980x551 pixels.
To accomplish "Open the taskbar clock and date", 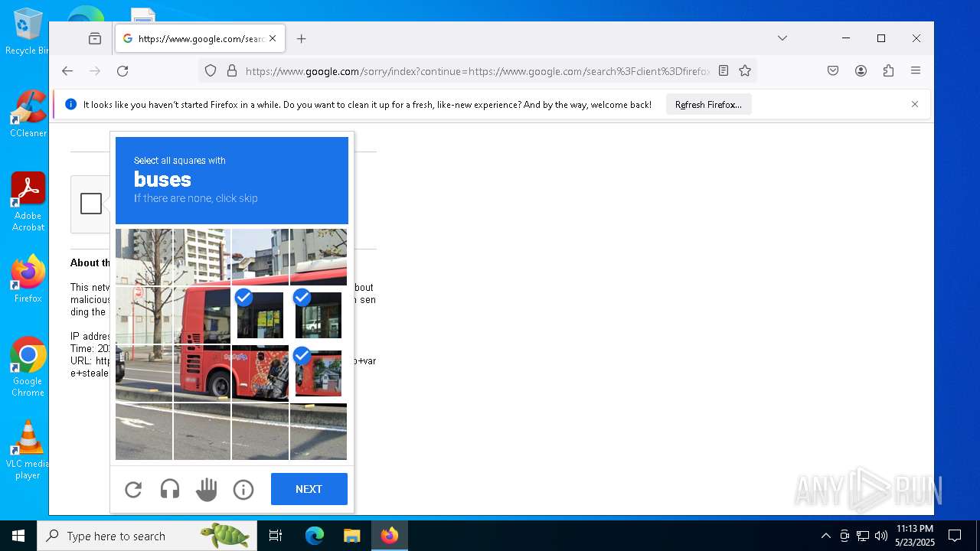I will (914, 536).
